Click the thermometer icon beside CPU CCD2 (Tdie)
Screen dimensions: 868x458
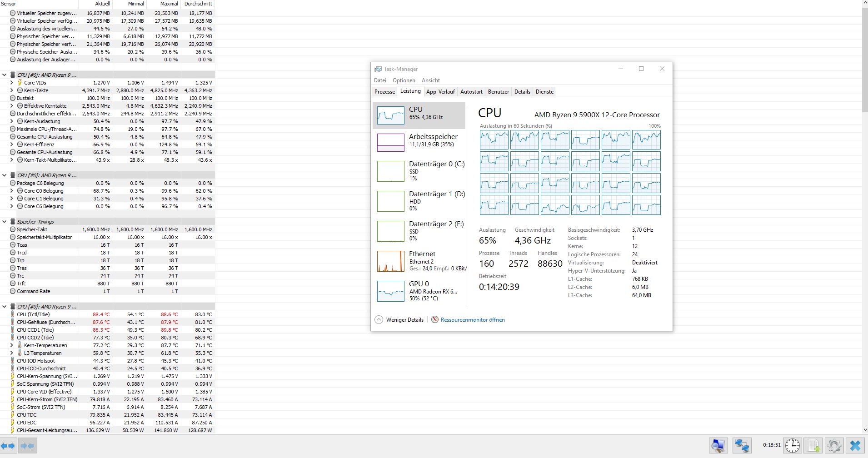(13, 338)
